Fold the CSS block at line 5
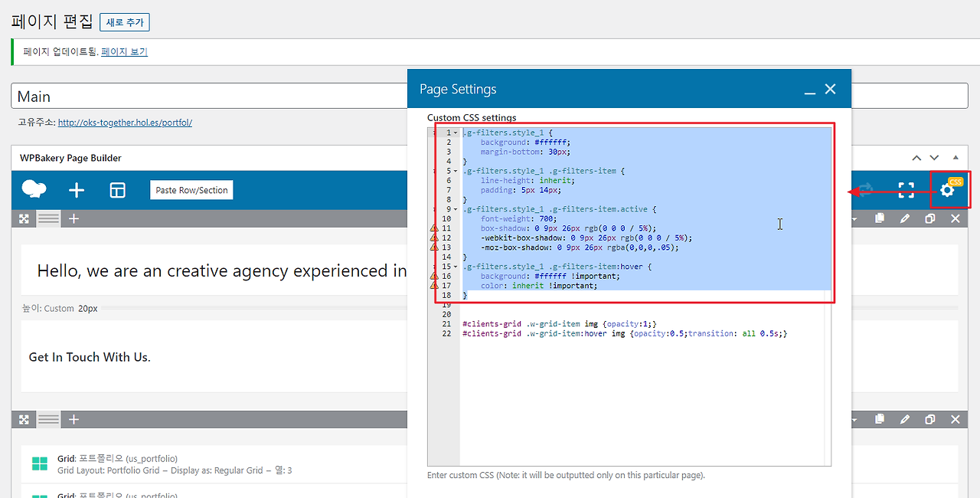The height and width of the screenshot is (498, 980). [455, 171]
